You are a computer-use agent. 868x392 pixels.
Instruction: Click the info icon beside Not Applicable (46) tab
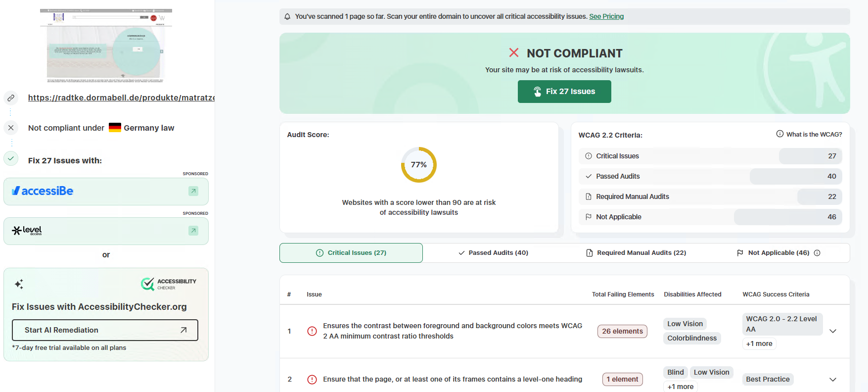click(x=817, y=253)
